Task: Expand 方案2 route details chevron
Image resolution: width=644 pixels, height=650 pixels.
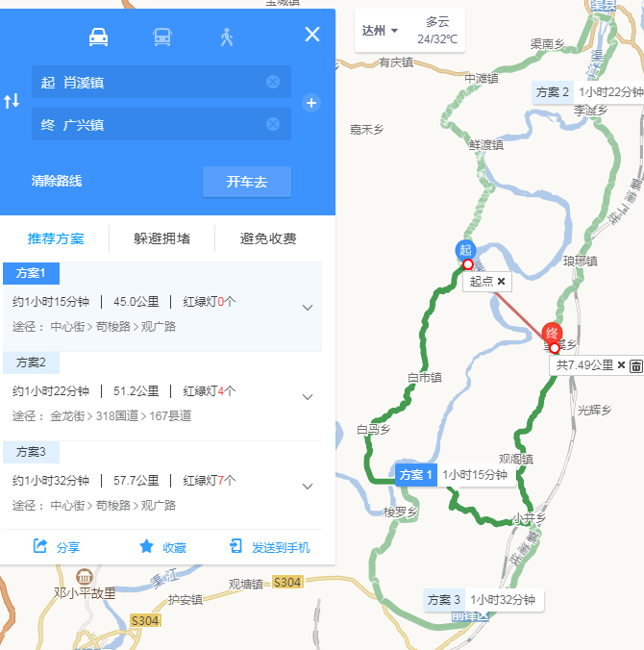Action: (308, 397)
